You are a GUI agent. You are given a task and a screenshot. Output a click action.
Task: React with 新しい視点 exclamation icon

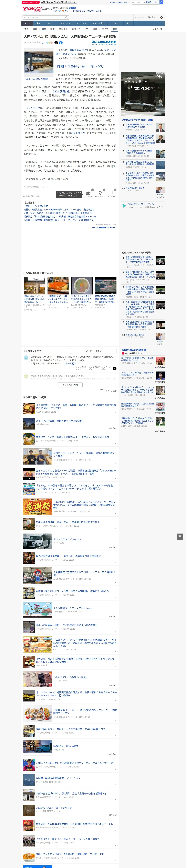coord(112,193)
